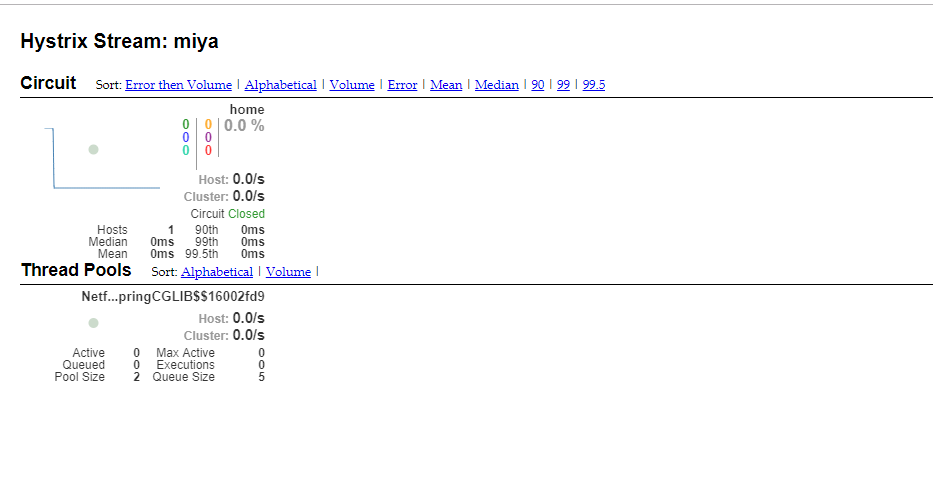This screenshot has height=484, width=933.
Task: Click the Hystrix Stream: miya heading
Action: pos(120,41)
